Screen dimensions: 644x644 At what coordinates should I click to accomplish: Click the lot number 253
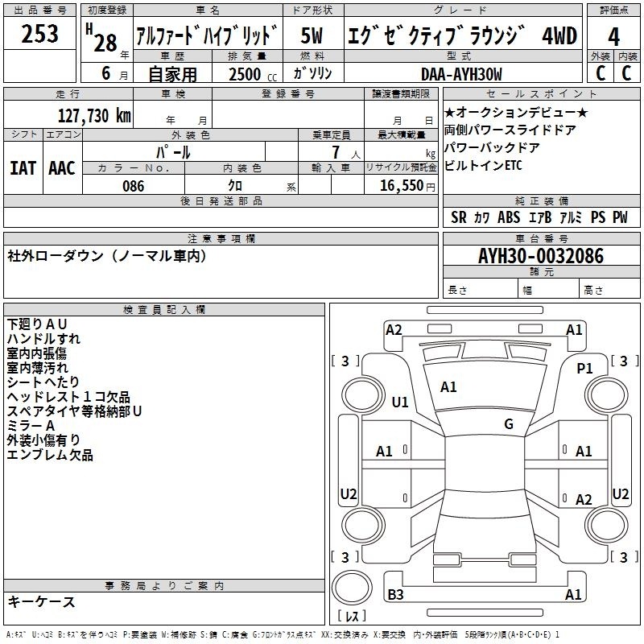pos(39,35)
